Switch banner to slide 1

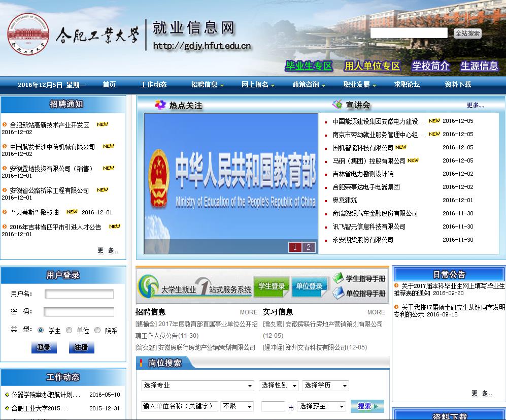(295, 247)
